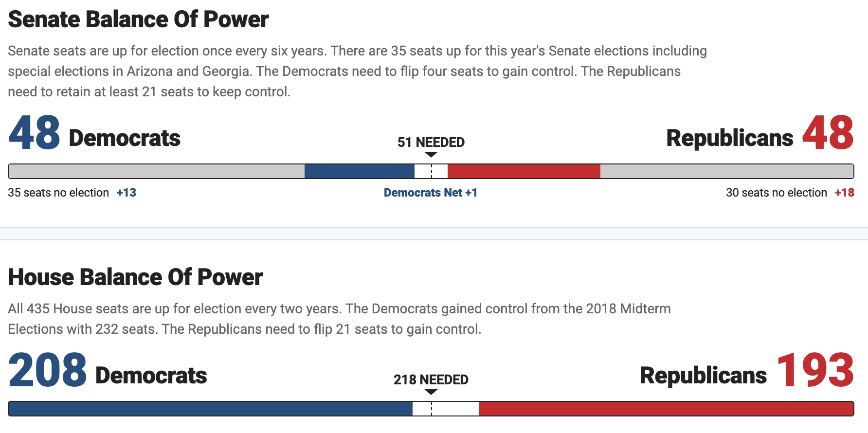
Task: Click the blue +13 seat count
Action: click(x=127, y=193)
